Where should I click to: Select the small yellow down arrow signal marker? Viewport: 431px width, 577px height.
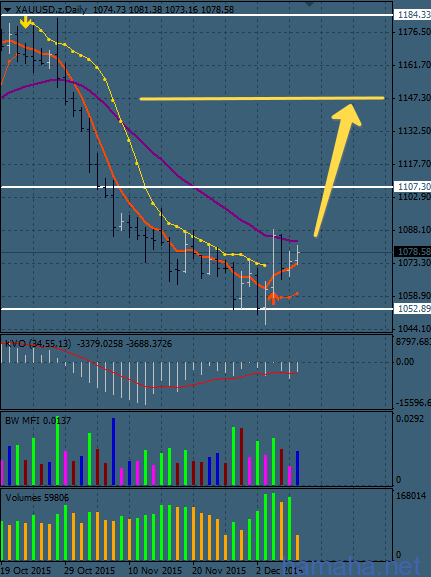(x=25, y=22)
